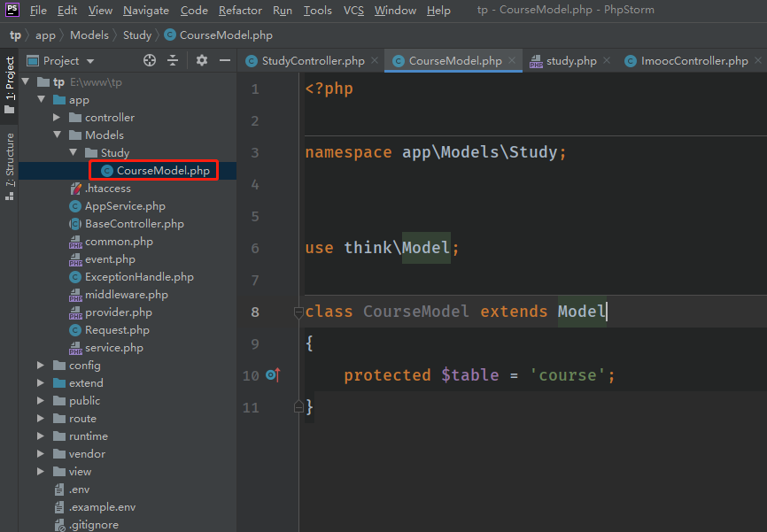The height and width of the screenshot is (532, 767).
Task: Click the tp breadcrumb
Action: (x=15, y=35)
